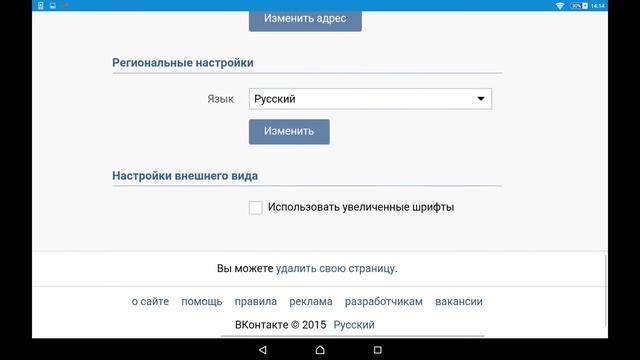Tap the first notification icon in status bar
The image size is (640, 360).
click(x=40, y=6)
